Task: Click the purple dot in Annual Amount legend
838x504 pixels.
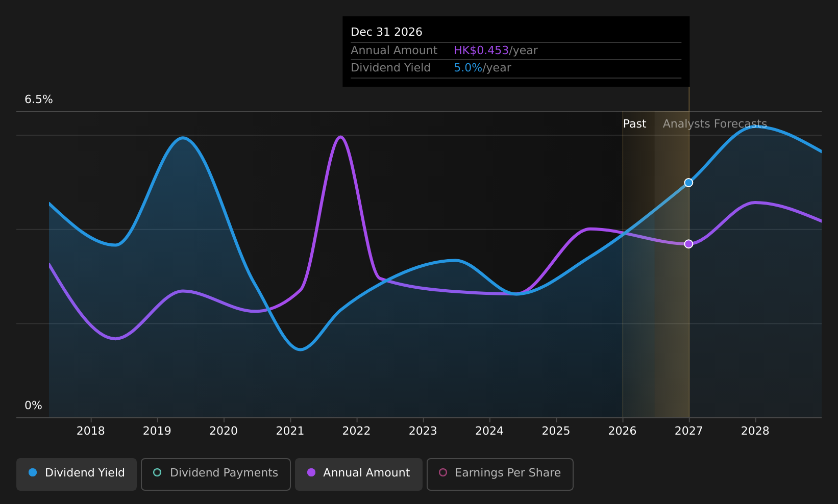Action: tap(311, 472)
